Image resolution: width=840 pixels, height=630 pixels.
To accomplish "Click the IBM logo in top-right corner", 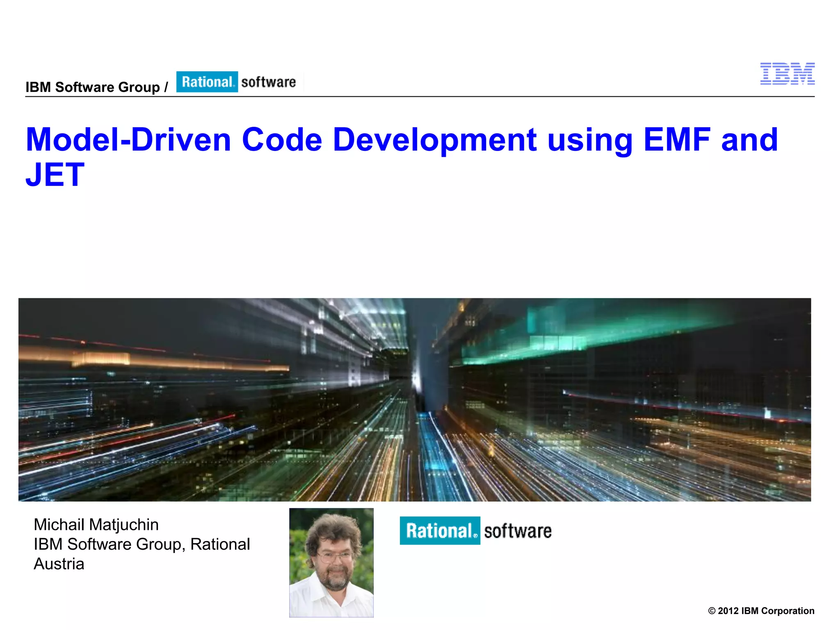I will (787, 74).
